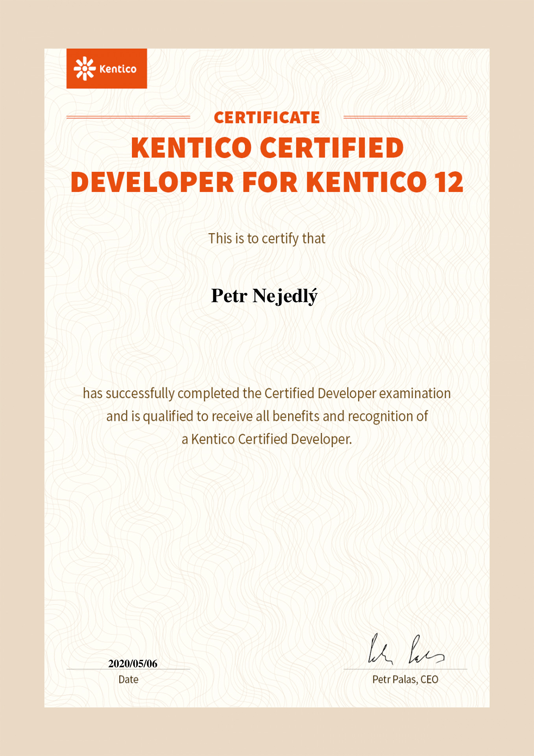Click the handwritten CEO signature
Viewport: 534px width, 756px height.
406,649
